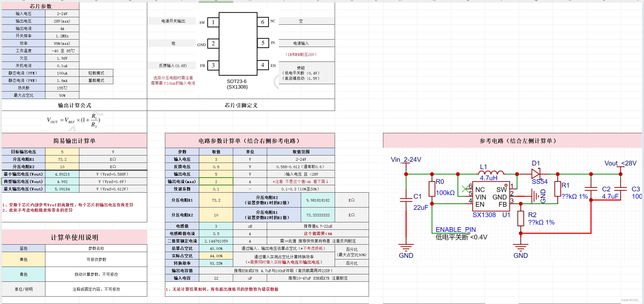Click the Vout formula image
The height and width of the screenshot is (304, 644).
73,121
